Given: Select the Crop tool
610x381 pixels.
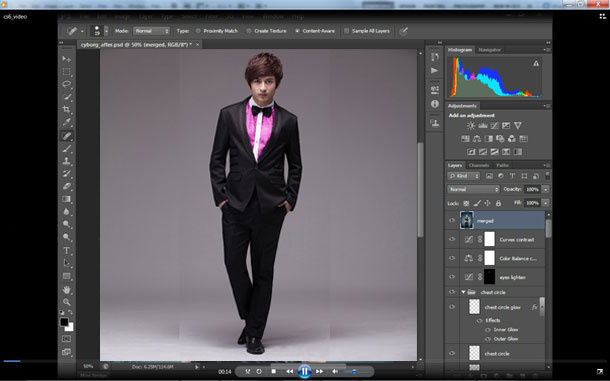Looking at the screenshot, I should tap(67, 109).
